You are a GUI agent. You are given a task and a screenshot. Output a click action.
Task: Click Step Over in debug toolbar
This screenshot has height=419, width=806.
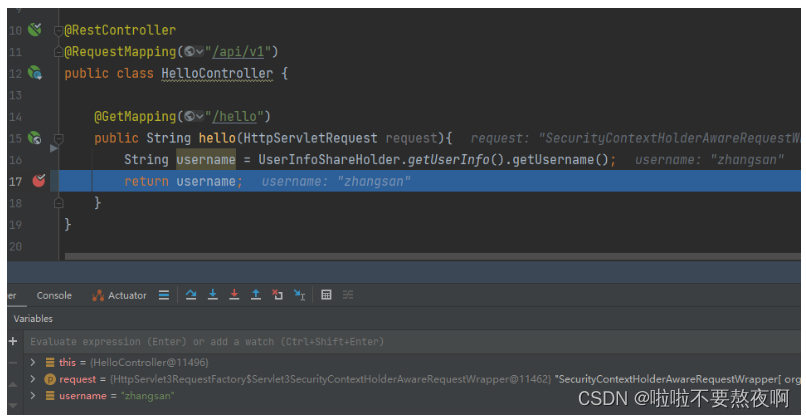coord(191,295)
